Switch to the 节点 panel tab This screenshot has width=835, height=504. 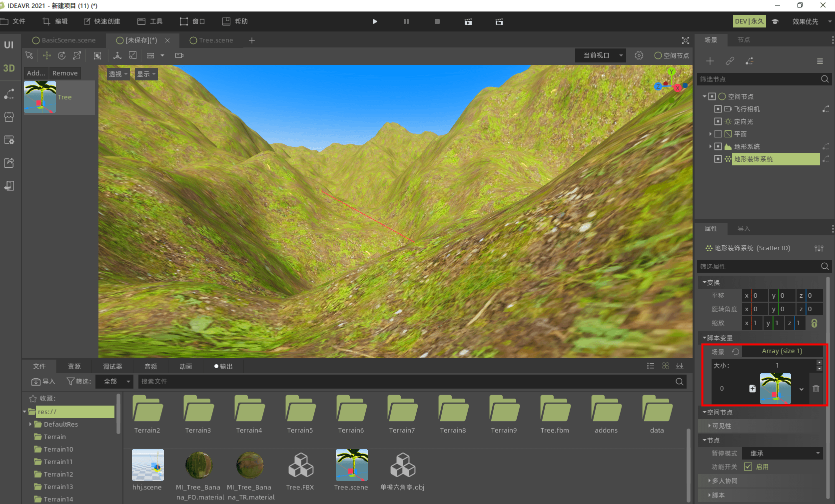pos(744,40)
